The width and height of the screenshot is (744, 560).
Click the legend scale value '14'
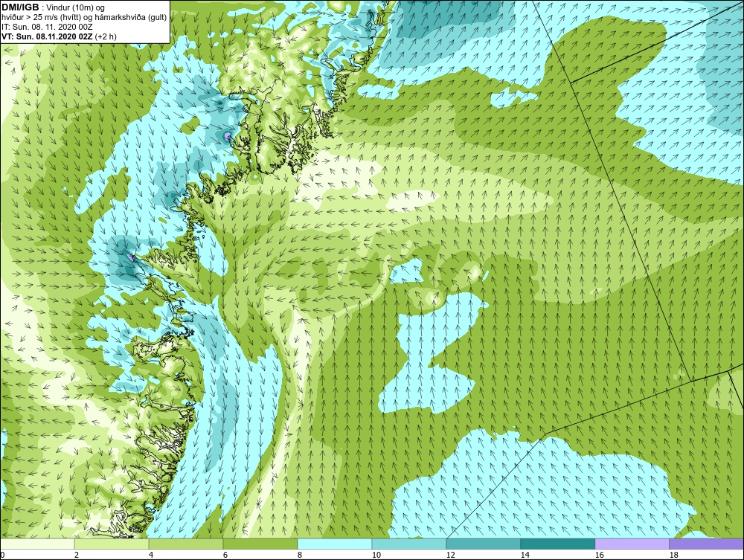(525, 555)
